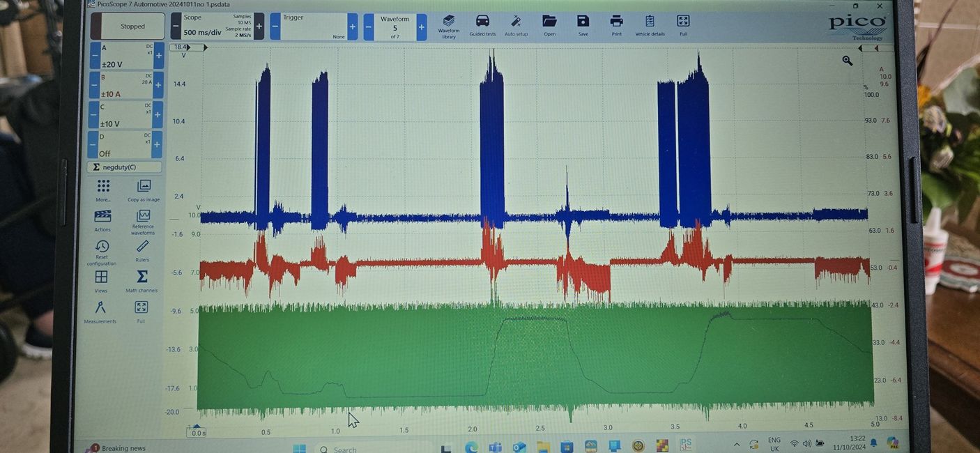Click the Stopped run/stop button

coord(128,26)
